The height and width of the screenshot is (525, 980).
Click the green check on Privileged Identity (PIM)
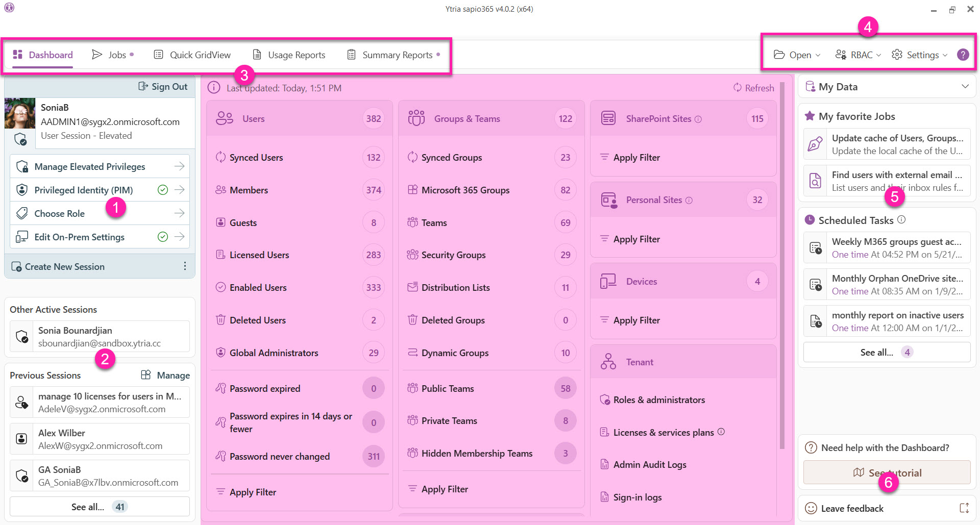pyautogui.click(x=163, y=190)
